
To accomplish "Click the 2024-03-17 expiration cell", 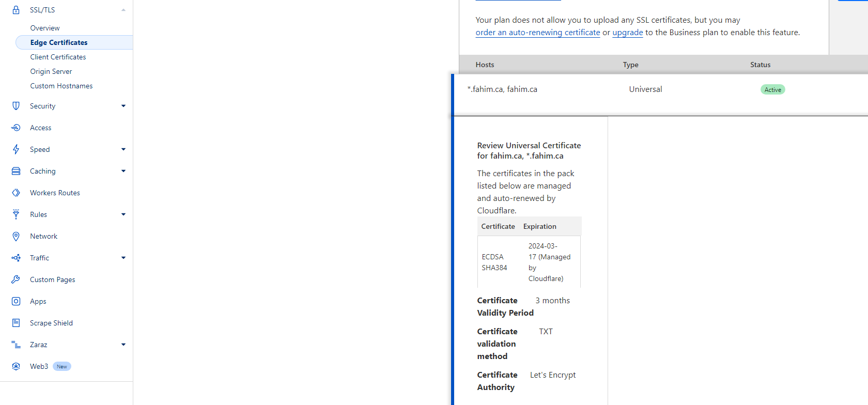I will pos(549,262).
